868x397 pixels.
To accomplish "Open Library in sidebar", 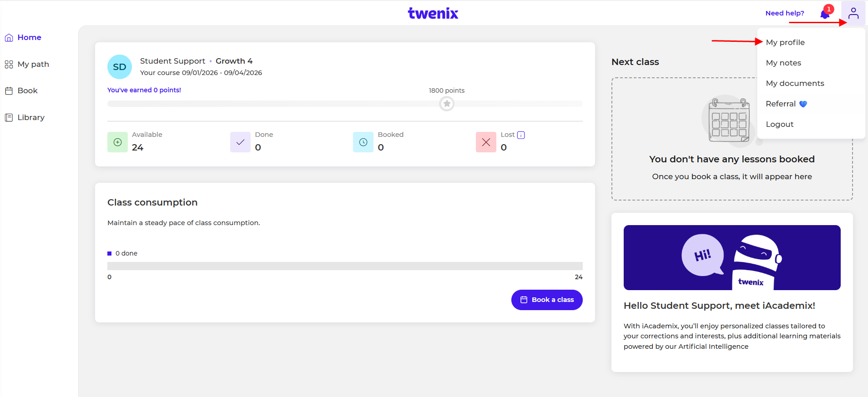I will click(x=31, y=118).
